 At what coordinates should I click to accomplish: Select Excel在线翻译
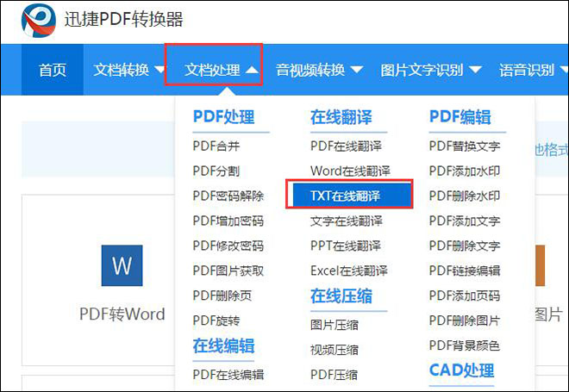point(349,271)
